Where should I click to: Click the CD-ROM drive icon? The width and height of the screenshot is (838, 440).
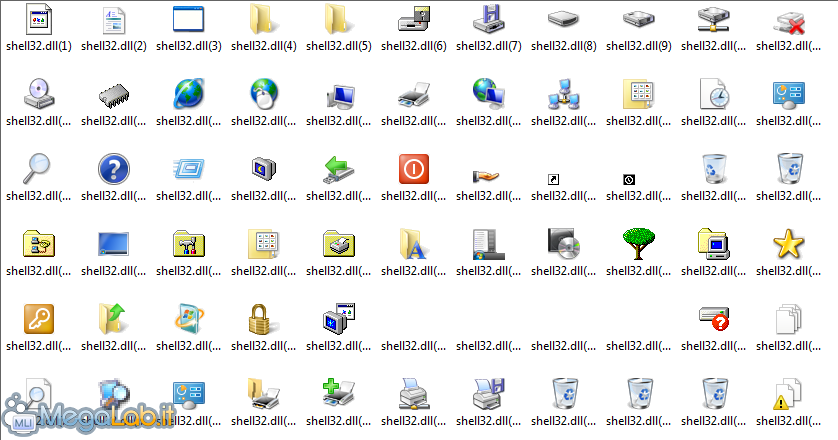click(39, 94)
